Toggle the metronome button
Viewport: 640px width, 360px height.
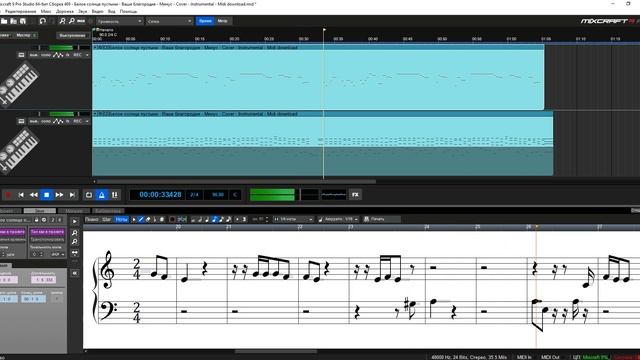102,195
